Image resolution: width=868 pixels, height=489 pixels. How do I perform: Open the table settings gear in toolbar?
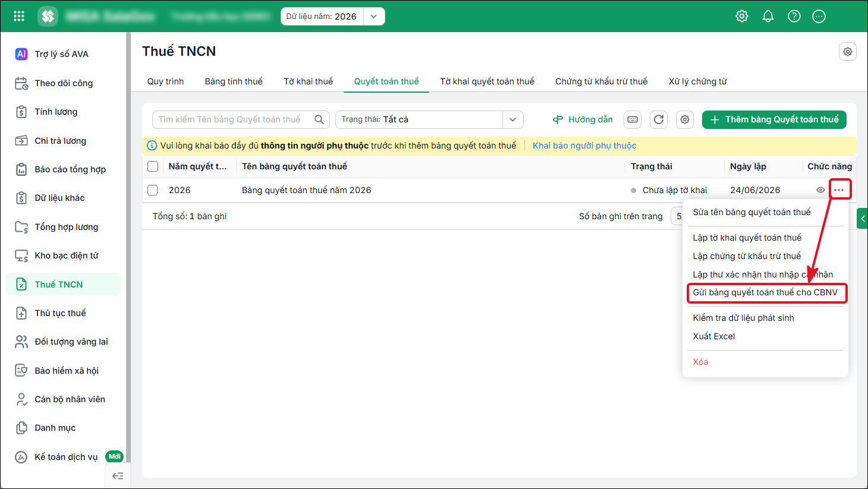685,119
